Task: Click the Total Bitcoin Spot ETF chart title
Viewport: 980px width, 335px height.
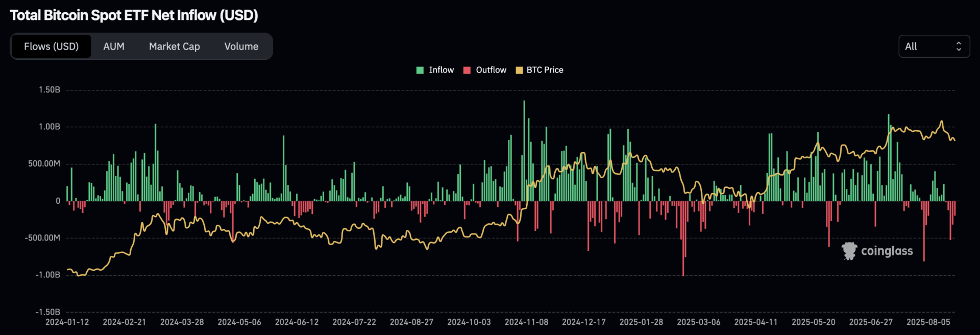Action: tap(134, 15)
